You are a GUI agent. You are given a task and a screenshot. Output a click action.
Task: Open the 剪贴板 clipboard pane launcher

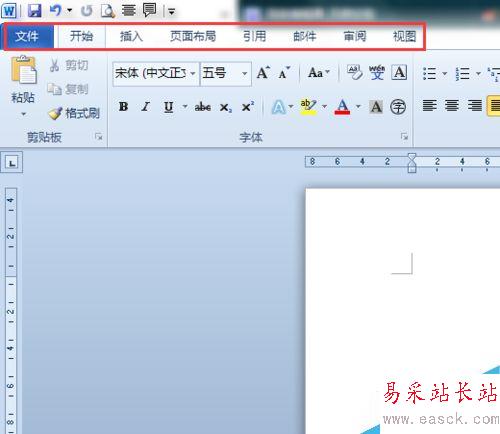(x=98, y=136)
